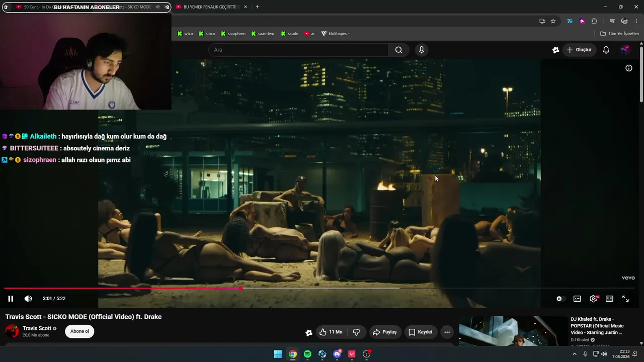The image size is (644, 362).
Task: Open the ssude bookmark
Action: pos(289,34)
